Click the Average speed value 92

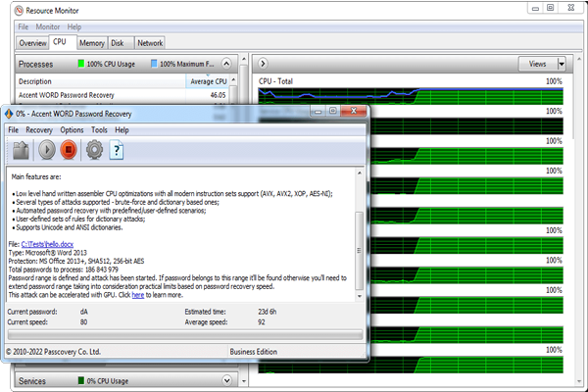point(261,322)
